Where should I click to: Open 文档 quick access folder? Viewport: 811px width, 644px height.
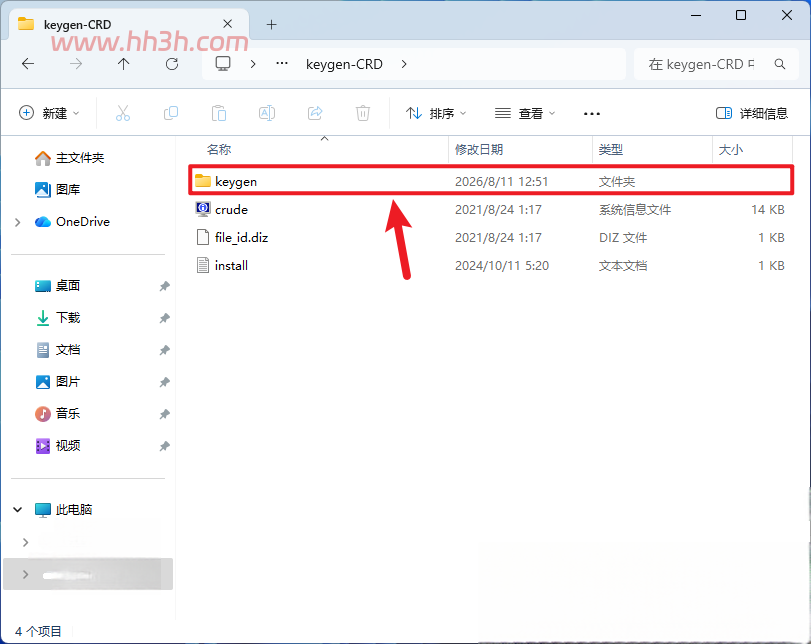[57, 350]
